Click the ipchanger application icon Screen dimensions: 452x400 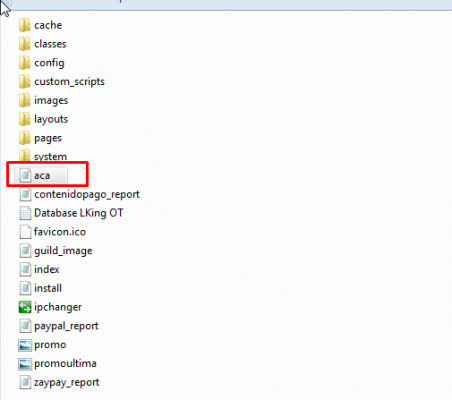[x=25, y=307]
